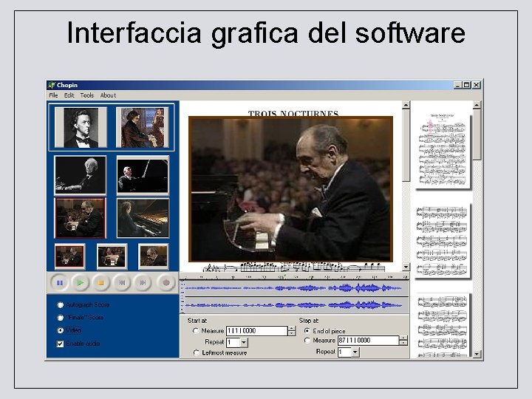Image resolution: width=532 pixels, height=399 pixels.
Task: Pause playback with the pause button
Action: point(59,282)
